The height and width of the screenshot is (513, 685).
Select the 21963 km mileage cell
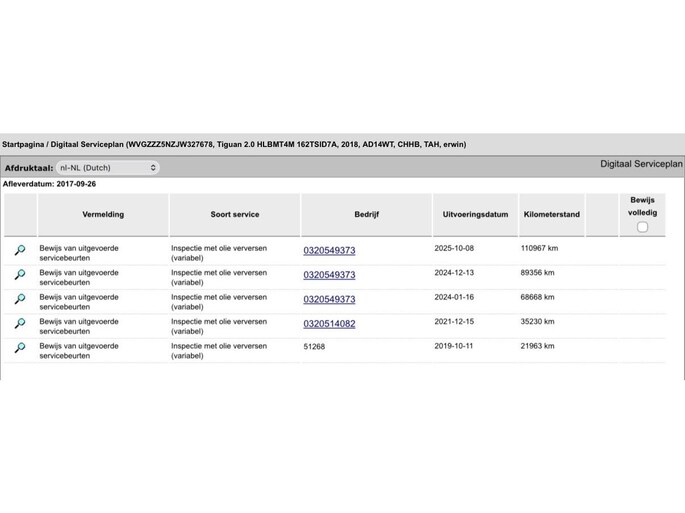(538, 347)
